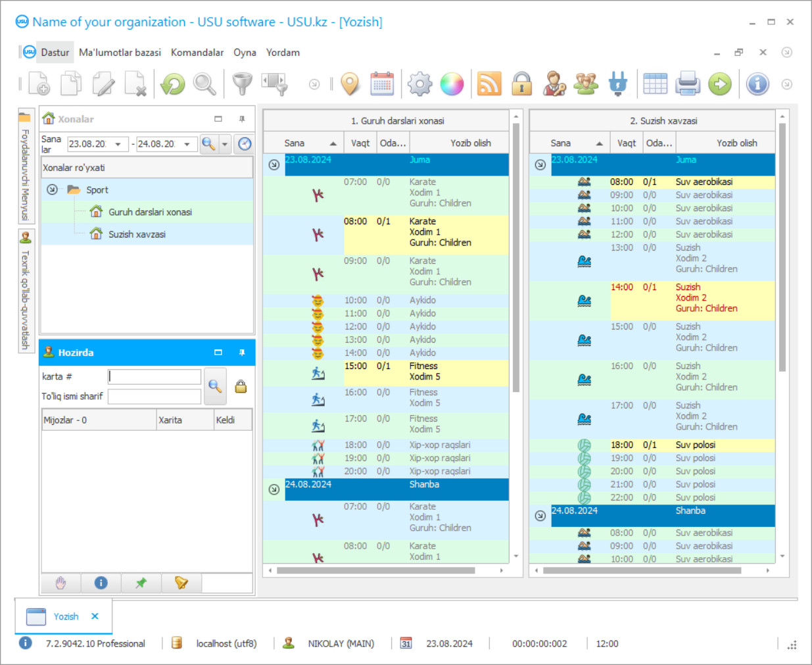Pin the Xonalar panel

tap(242, 119)
